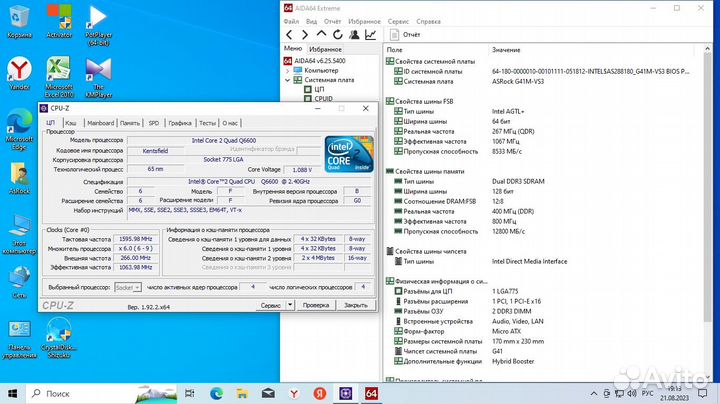This screenshot has width=720, height=404.
Task: Open CrystalDisk Shizuku desktop shortcut
Action: click(59, 339)
